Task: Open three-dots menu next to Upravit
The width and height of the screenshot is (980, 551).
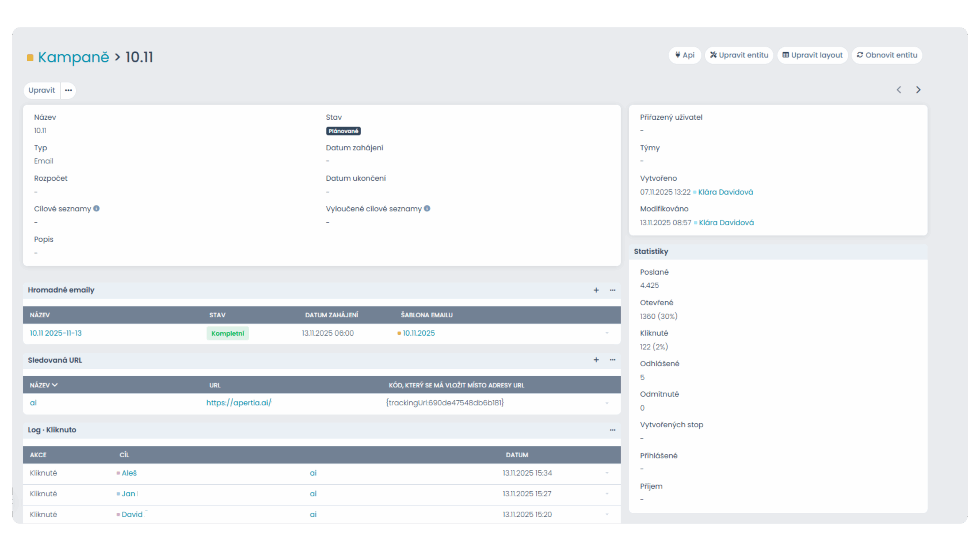Action: point(68,90)
